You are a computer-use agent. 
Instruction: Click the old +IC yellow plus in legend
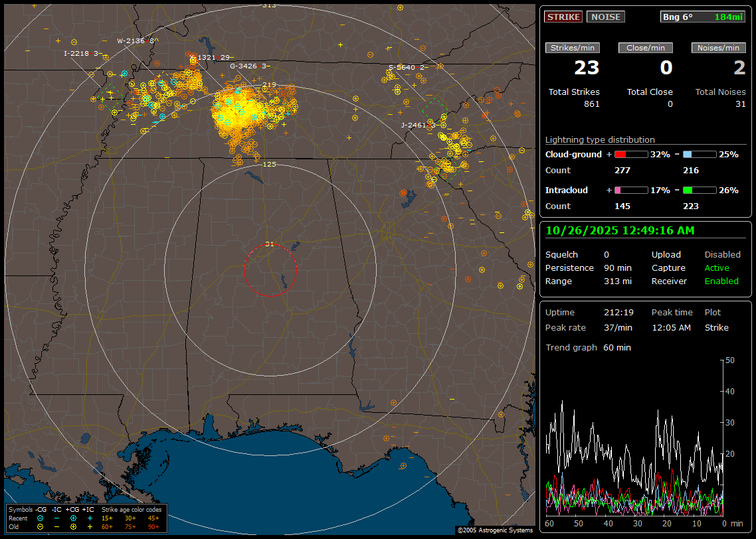click(90, 526)
